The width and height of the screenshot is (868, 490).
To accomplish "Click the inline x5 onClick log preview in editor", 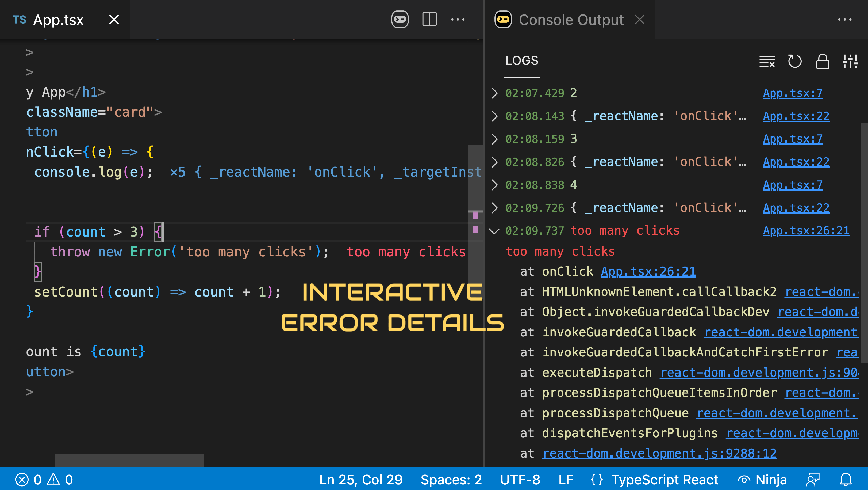I will tap(325, 172).
